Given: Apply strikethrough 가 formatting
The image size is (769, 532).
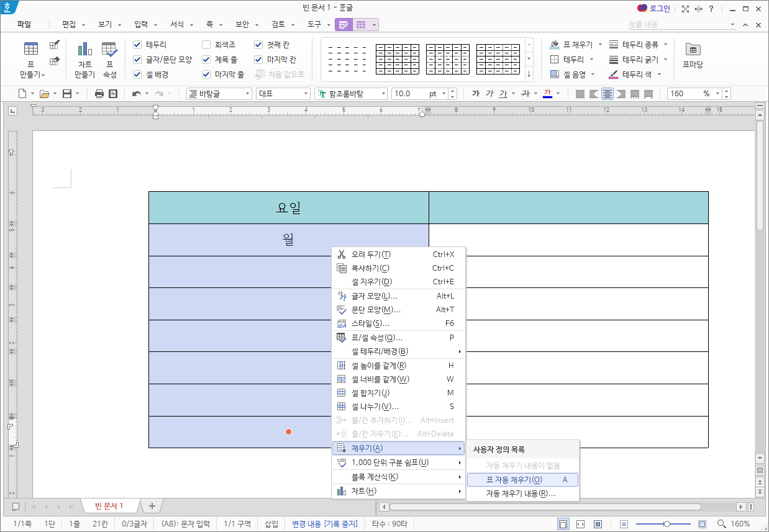Looking at the screenshot, I should point(526,94).
